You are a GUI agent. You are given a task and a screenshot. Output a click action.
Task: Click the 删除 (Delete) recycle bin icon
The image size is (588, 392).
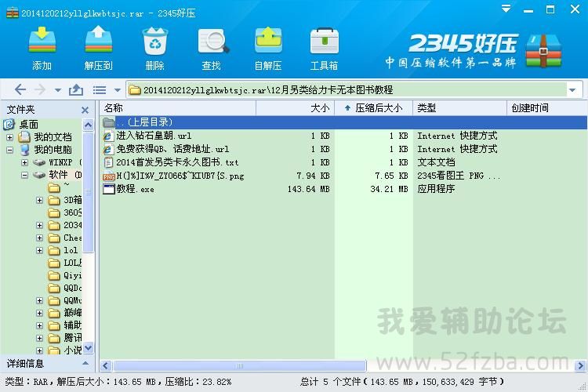click(x=155, y=41)
